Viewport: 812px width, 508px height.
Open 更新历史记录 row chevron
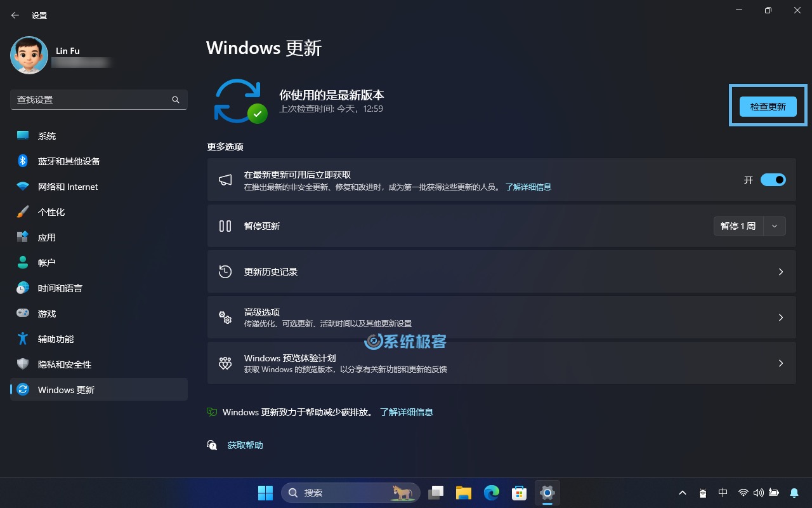(781, 272)
